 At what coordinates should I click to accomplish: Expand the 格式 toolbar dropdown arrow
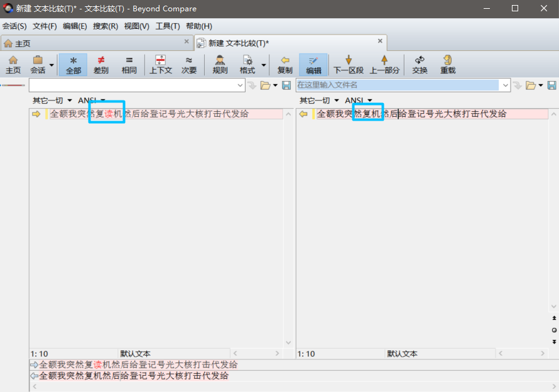(x=264, y=65)
